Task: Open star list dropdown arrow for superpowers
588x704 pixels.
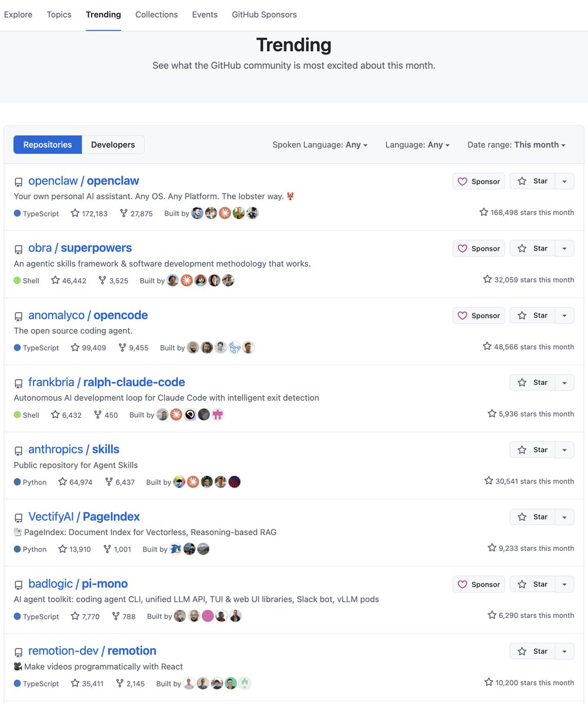Action: click(x=565, y=248)
